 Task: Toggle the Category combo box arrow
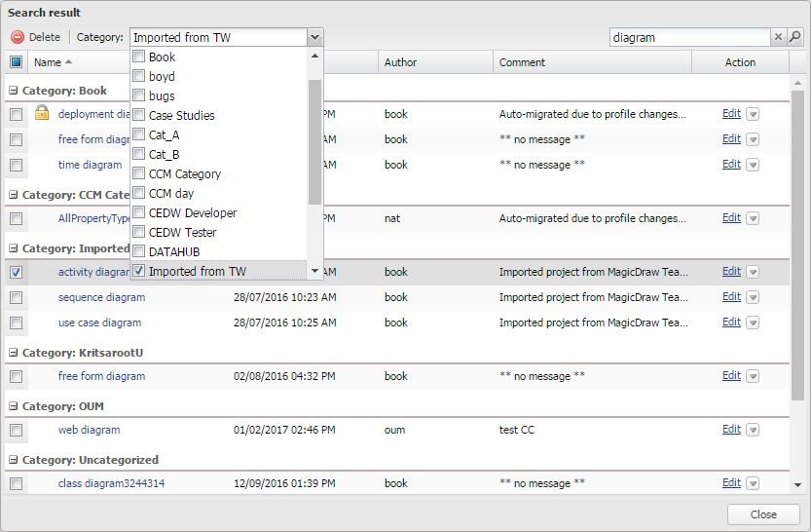pos(314,37)
